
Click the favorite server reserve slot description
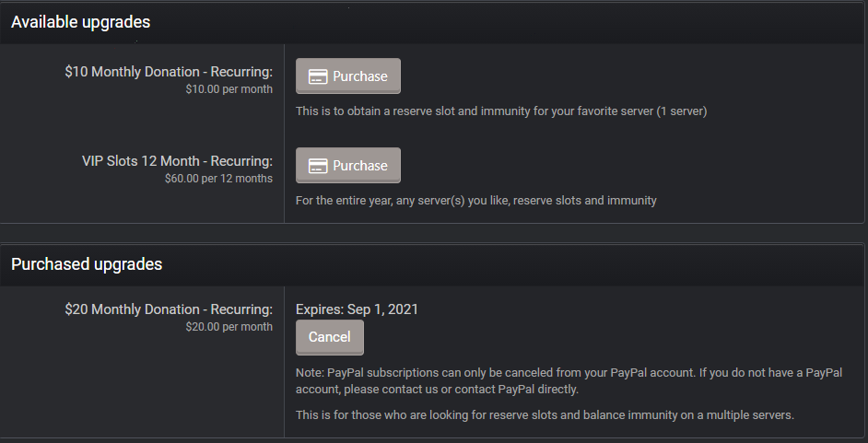500,111
